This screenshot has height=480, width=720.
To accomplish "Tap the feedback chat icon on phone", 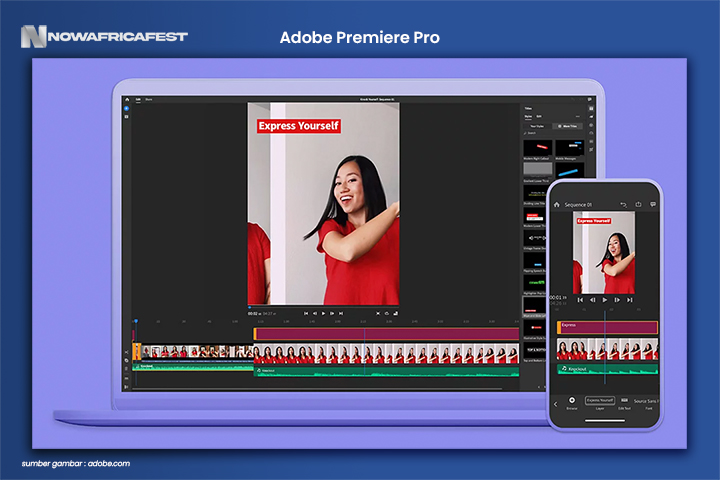I will (x=653, y=204).
